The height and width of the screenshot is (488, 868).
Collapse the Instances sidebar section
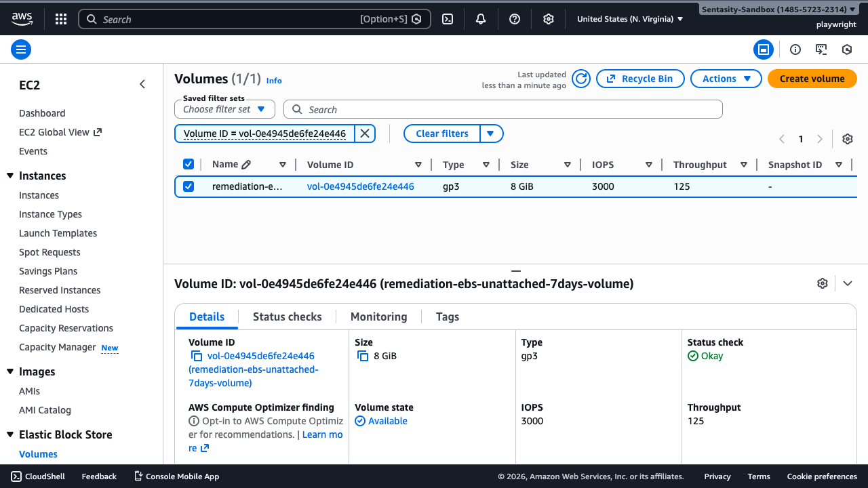pos(10,176)
